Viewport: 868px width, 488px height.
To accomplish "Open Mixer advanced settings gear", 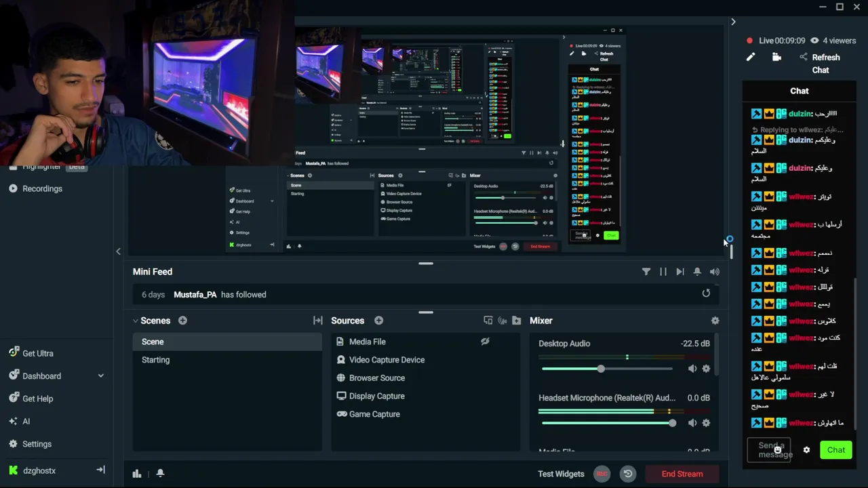I will (715, 321).
